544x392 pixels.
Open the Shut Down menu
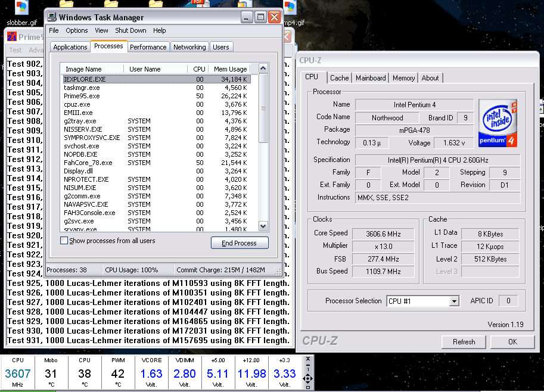tap(130, 30)
